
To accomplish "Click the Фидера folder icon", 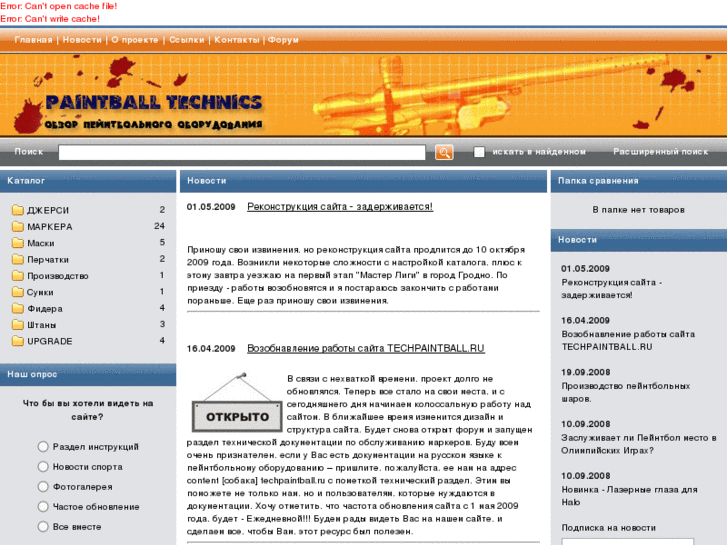I will (18, 308).
